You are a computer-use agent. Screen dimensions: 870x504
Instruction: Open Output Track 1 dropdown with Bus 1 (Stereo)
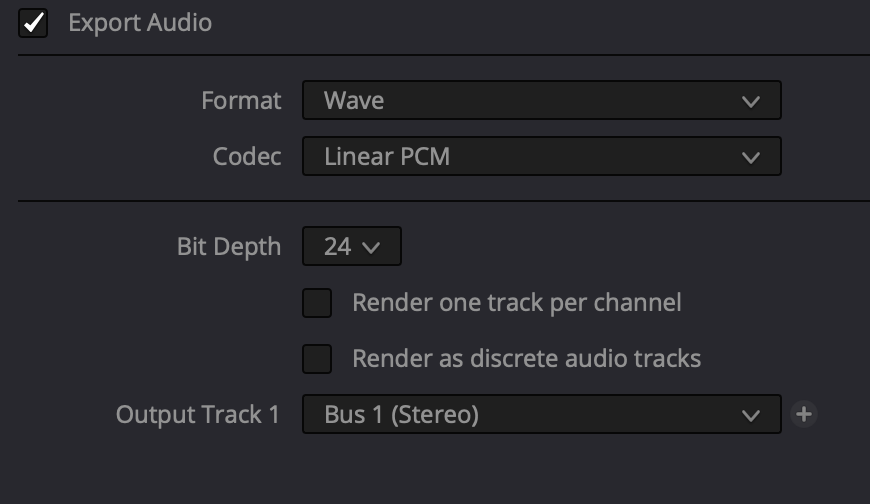click(541, 414)
